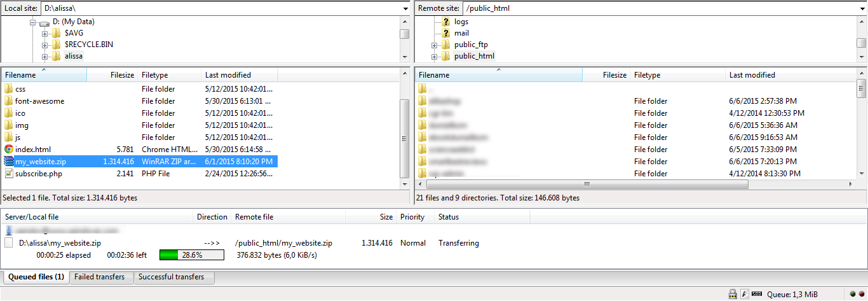The width and height of the screenshot is (868, 301).
Task: Collapse the D: (My Data) drive node
Action: tap(34, 22)
